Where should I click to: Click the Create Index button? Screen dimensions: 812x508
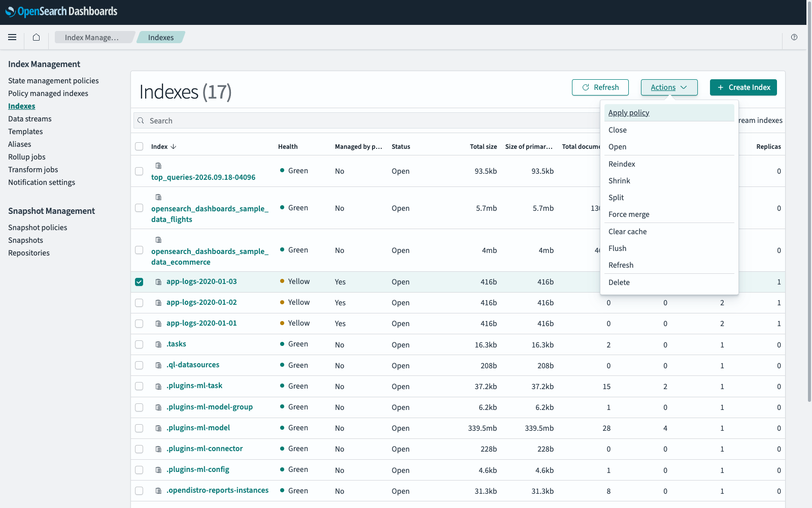click(743, 87)
